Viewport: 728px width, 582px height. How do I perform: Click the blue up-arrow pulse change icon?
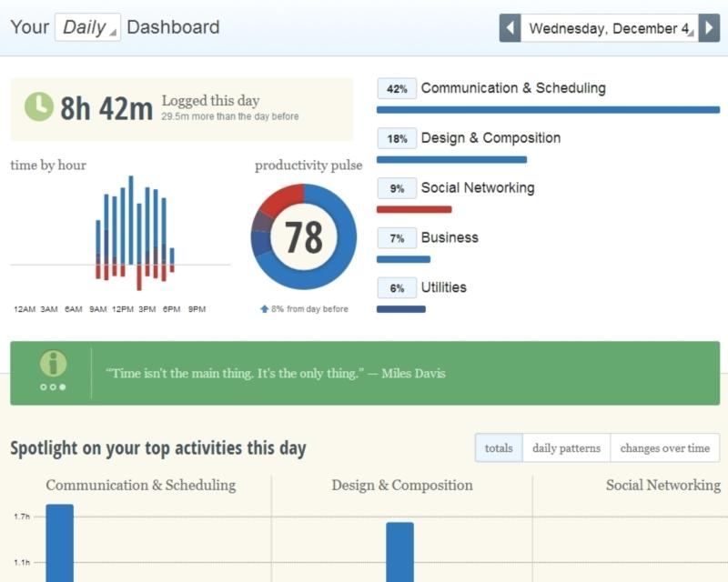(x=265, y=309)
